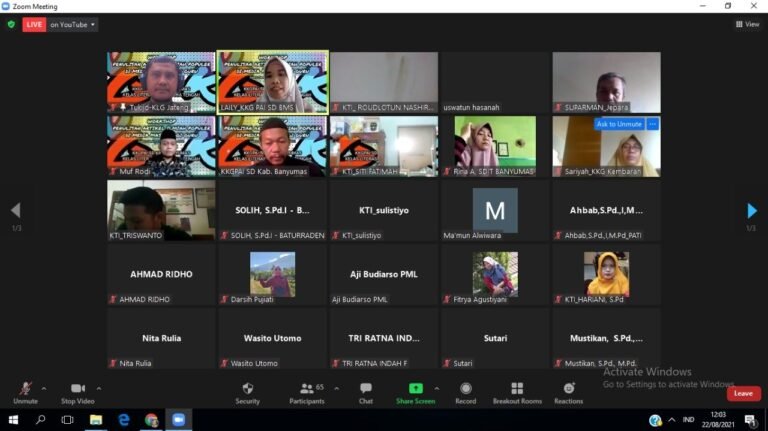The height and width of the screenshot is (431, 768).
Task: Select KKGPAI SD Kab. Banyumas tile
Action: 273,146
